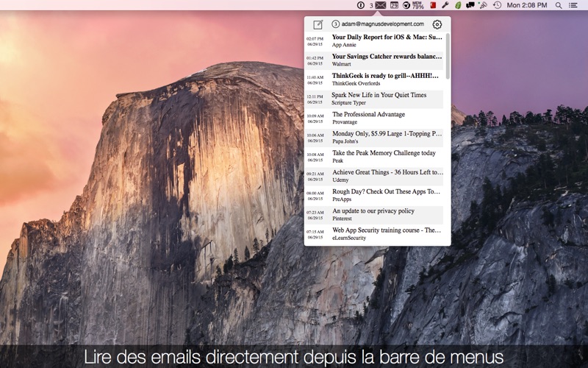Click the red book menu bar icon

pyautogui.click(x=433, y=5)
